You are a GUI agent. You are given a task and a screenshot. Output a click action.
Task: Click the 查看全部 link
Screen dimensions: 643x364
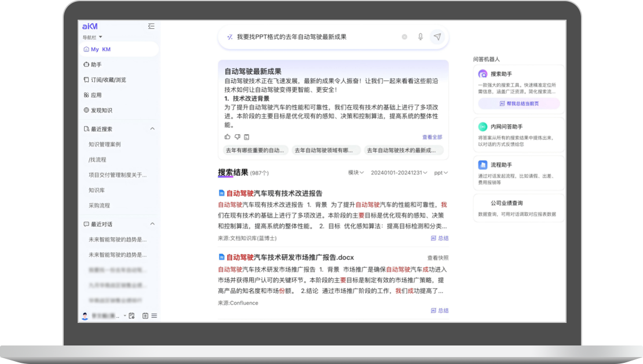click(432, 137)
